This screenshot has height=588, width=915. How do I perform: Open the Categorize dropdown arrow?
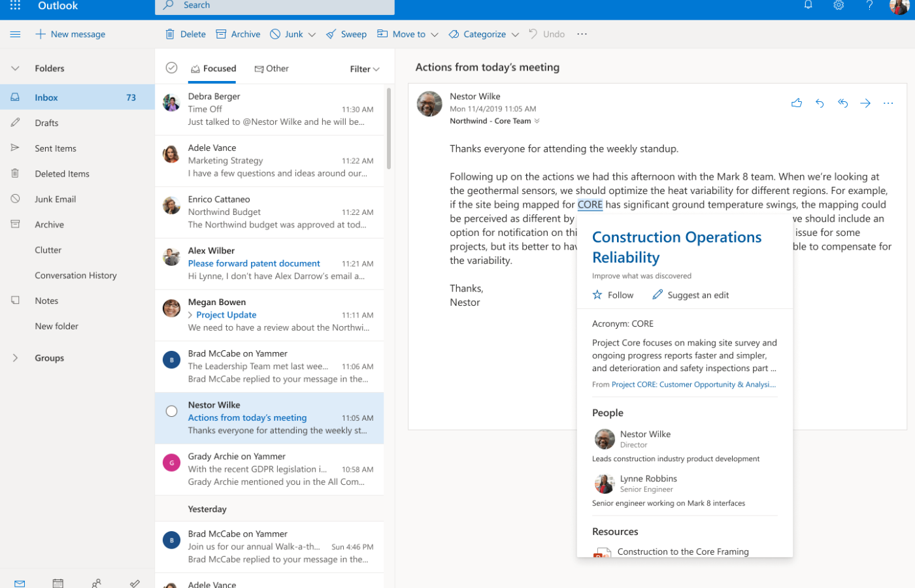click(x=516, y=35)
